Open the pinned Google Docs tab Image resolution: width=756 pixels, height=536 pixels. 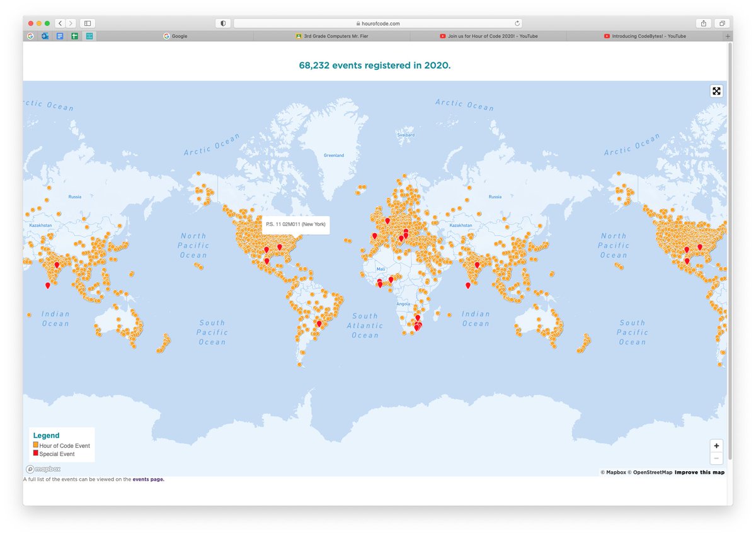click(60, 36)
